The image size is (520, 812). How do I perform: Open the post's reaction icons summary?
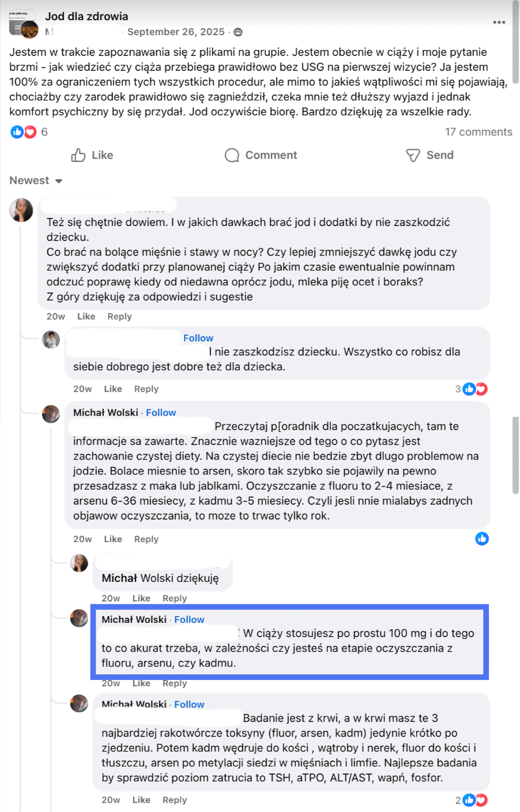(x=24, y=132)
